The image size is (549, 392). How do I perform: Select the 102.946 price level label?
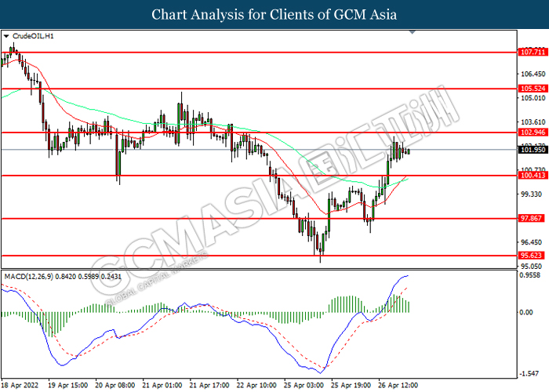[x=533, y=132]
